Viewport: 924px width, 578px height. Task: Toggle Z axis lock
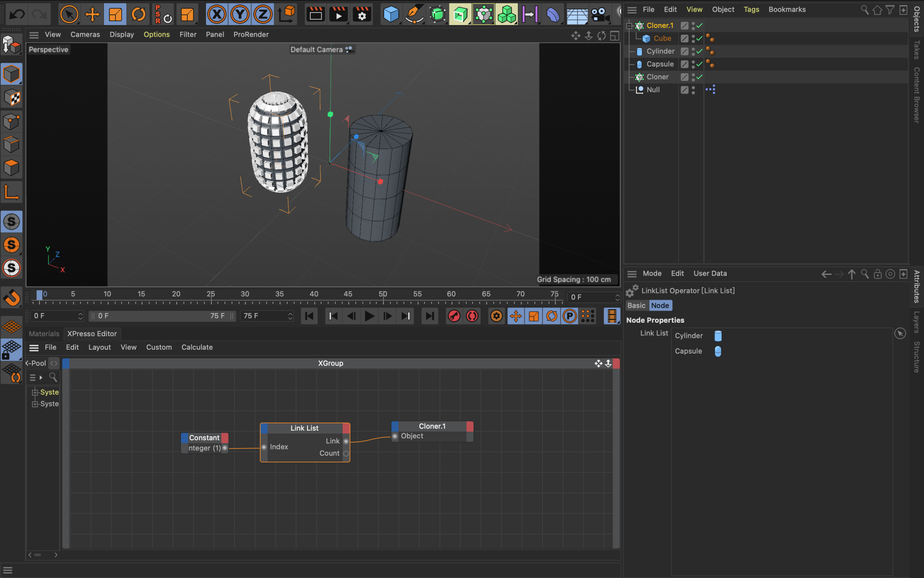[x=263, y=14]
